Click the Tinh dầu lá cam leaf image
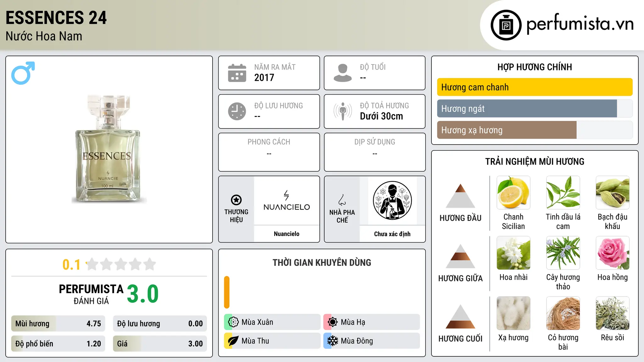 coord(563,193)
